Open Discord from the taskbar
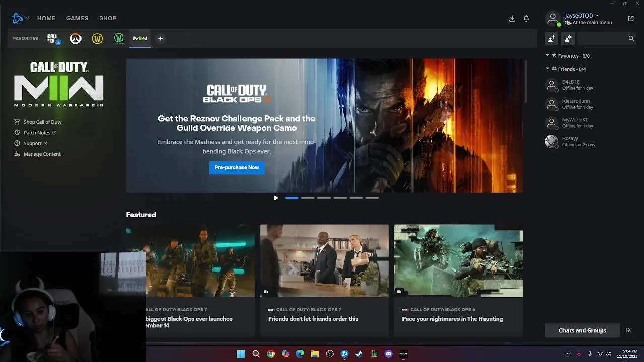The image size is (644, 362). 388,354
